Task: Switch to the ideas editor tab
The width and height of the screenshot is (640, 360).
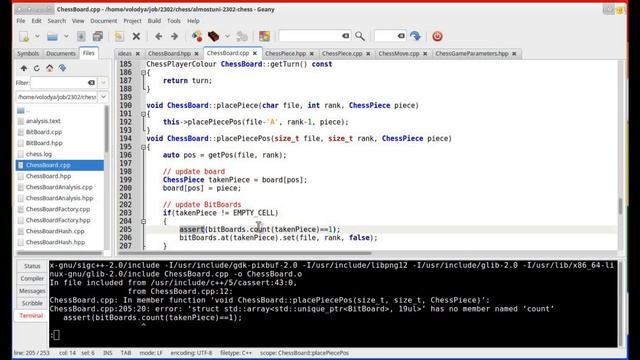Action: coord(125,53)
